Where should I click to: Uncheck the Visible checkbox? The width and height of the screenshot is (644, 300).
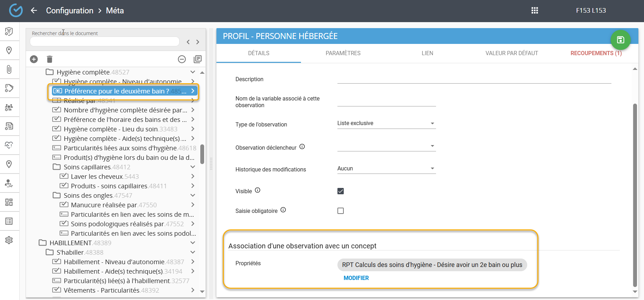(x=340, y=191)
